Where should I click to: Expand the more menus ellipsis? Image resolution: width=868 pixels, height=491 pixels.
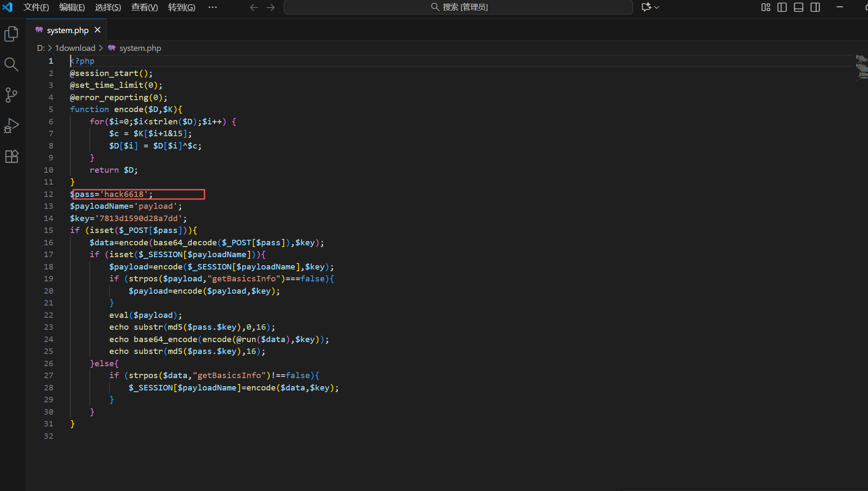[x=213, y=7]
